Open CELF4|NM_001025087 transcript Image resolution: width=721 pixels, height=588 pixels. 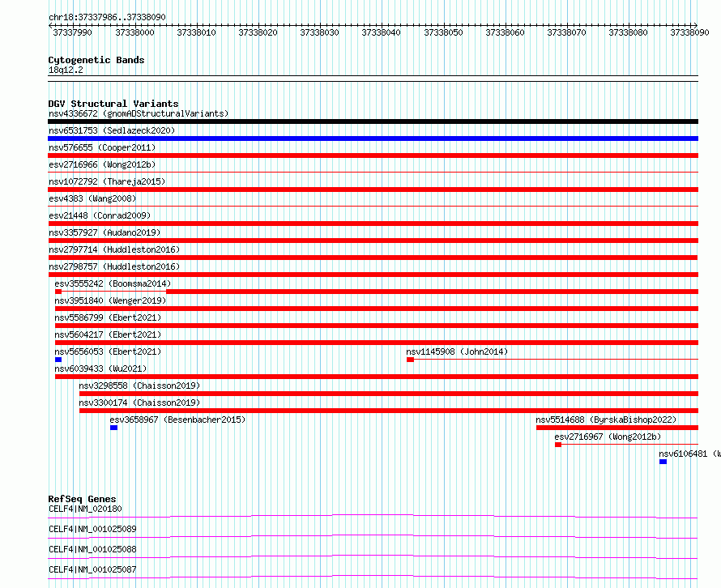92,569
